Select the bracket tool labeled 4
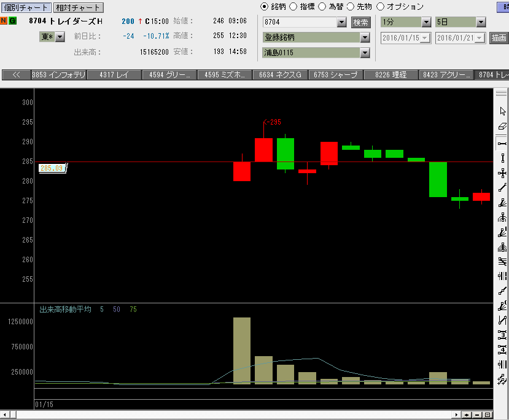Viewport: 509px width, 420px height. 502,349
